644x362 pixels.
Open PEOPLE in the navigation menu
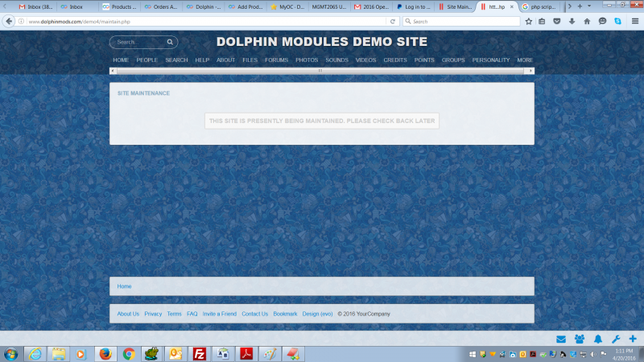pyautogui.click(x=147, y=60)
